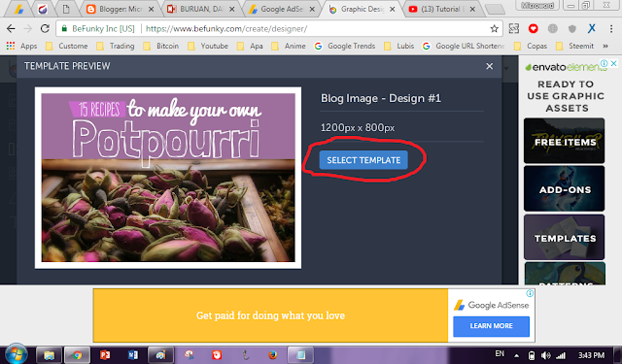Image resolution: width=622 pixels, height=364 pixels.
Task: Close the Graphic Design tab
Action: pyautogui.click(x=393, y=9)
